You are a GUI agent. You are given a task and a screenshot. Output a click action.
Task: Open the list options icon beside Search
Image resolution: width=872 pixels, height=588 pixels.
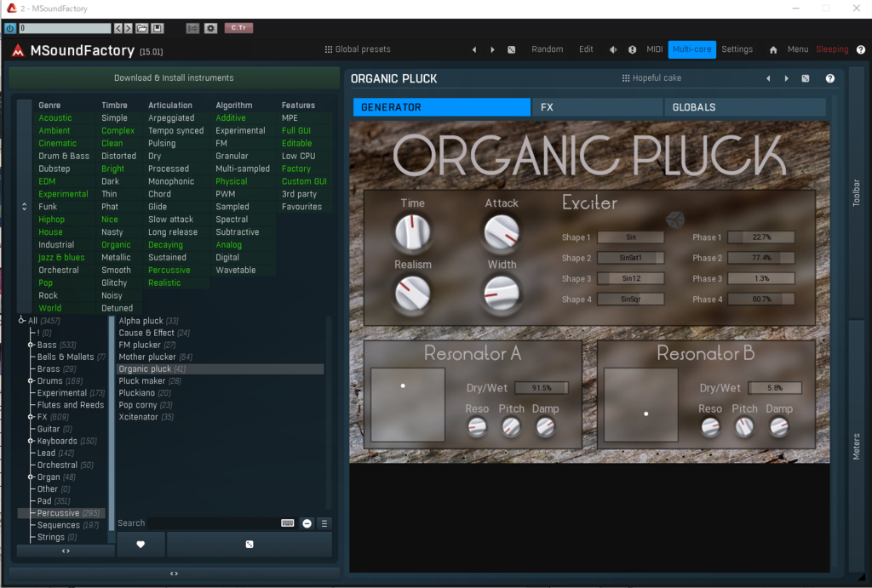pos(324,523)
